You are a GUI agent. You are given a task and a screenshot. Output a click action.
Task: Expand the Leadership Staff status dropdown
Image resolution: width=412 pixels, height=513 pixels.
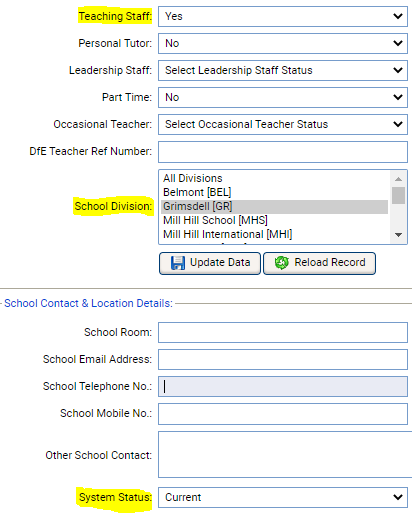(283, 70)
